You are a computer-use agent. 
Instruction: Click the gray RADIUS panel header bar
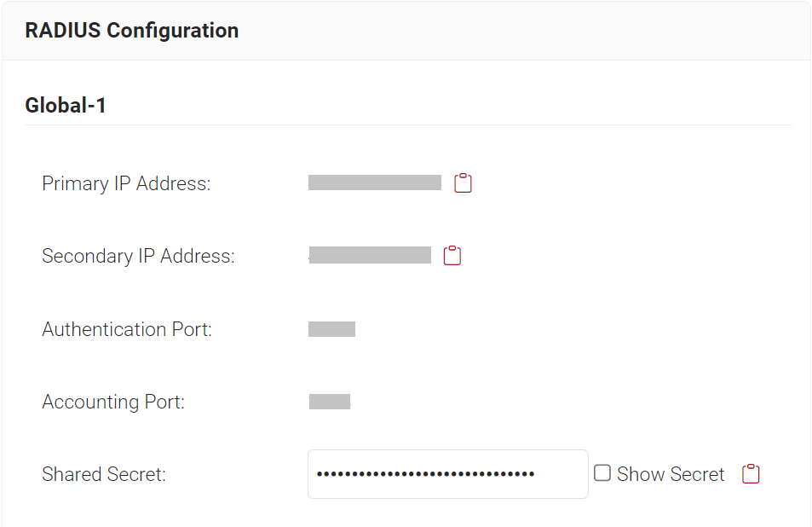pos(511,31)
